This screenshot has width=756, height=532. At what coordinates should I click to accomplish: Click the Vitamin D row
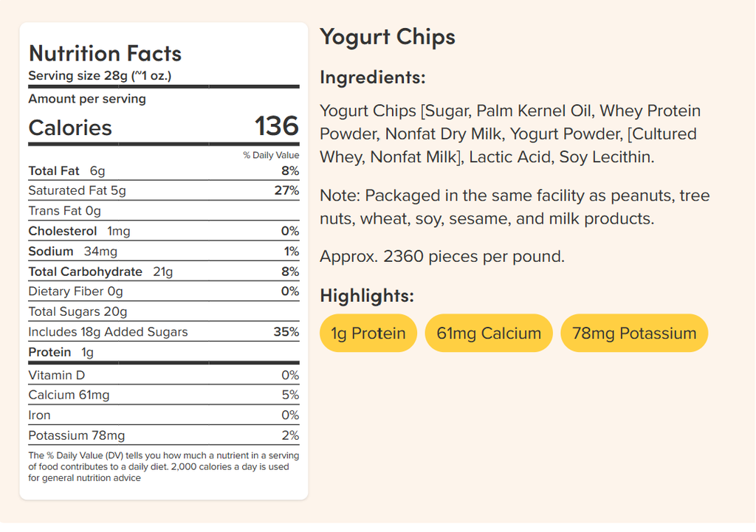(x=56, y=376)
